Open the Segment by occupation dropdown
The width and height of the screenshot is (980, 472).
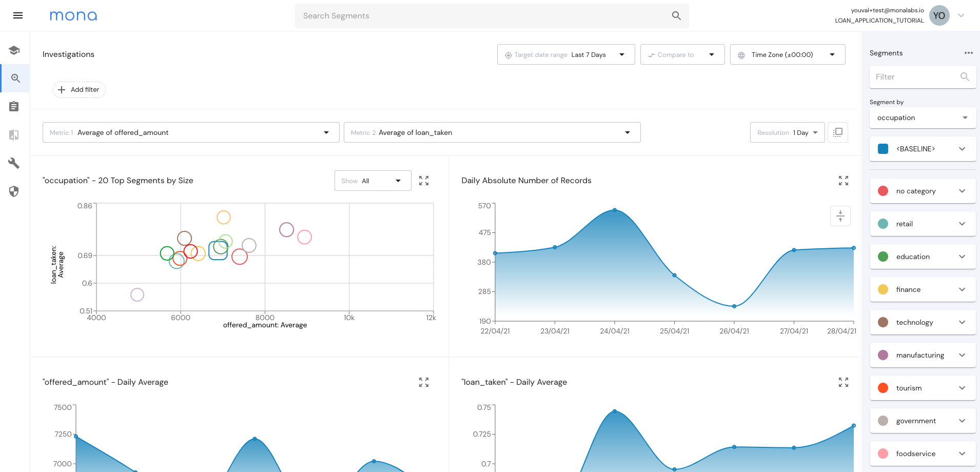coord(923,118)
